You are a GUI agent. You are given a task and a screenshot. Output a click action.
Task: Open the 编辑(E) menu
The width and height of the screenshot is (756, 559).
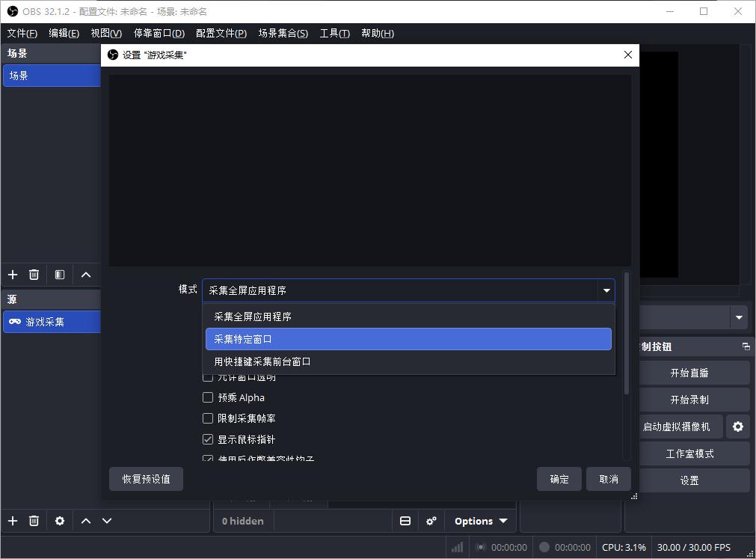tap(64, 33)
